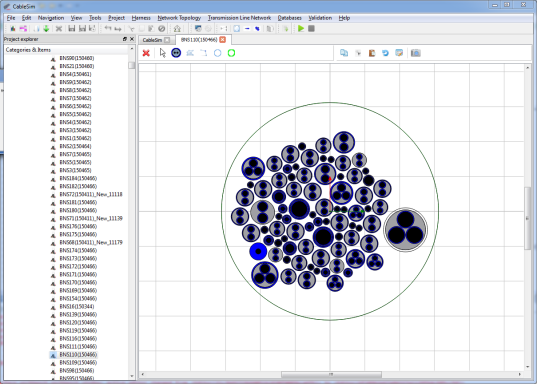Click the small blue dash line icon
The height and width of the screenshot is (384, 537).
click(247, 29)
